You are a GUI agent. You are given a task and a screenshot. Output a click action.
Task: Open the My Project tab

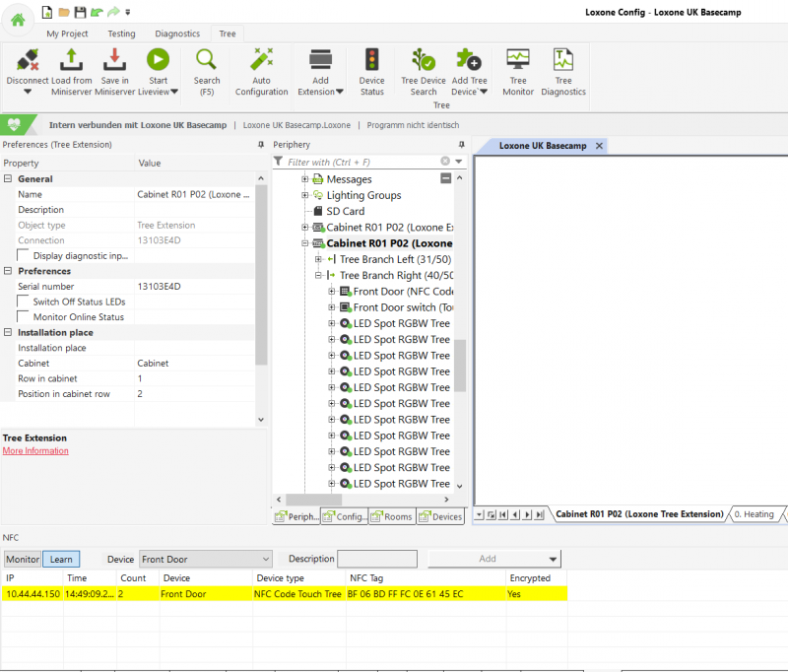(67, 34)
